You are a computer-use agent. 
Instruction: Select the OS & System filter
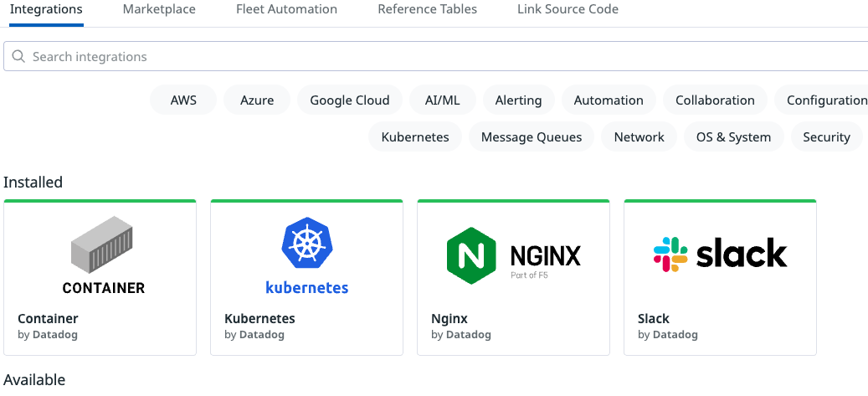pos(734,136)
